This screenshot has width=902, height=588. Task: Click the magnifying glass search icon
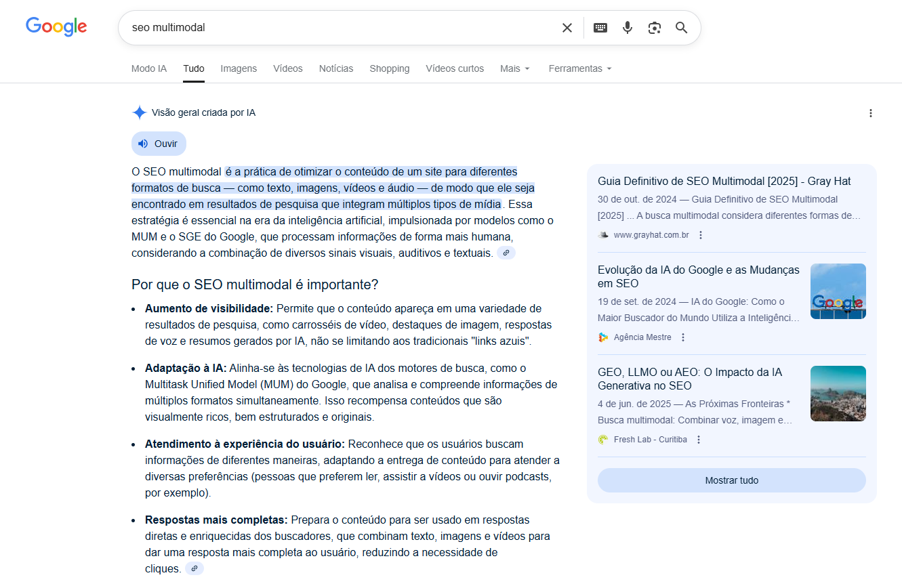tap(681, 28)
